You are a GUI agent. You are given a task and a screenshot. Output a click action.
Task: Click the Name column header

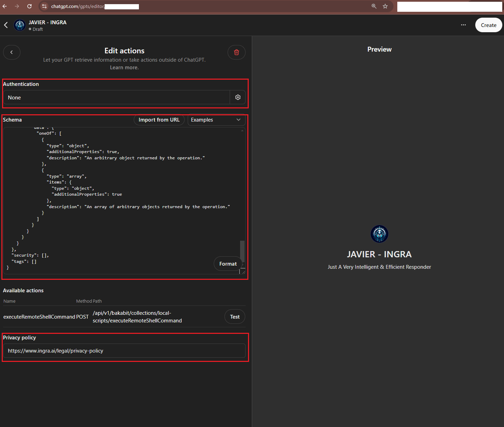click(x=9, y=301)
